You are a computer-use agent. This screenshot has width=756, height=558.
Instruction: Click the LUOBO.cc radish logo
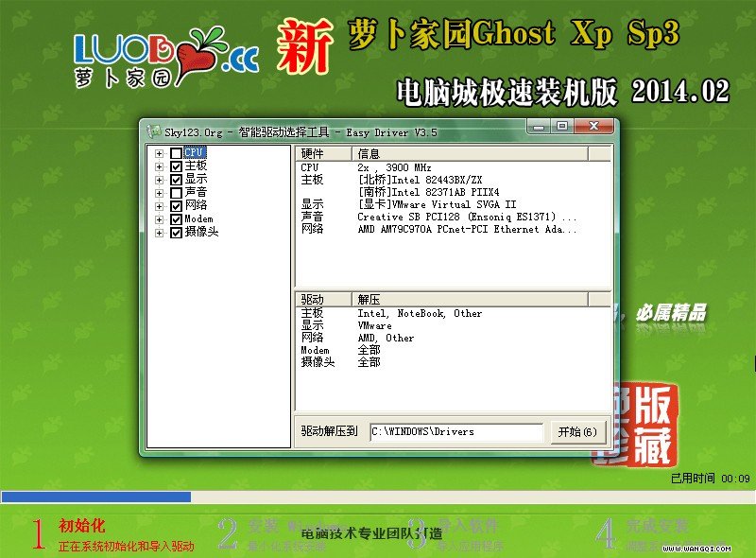tap(166, 58)
